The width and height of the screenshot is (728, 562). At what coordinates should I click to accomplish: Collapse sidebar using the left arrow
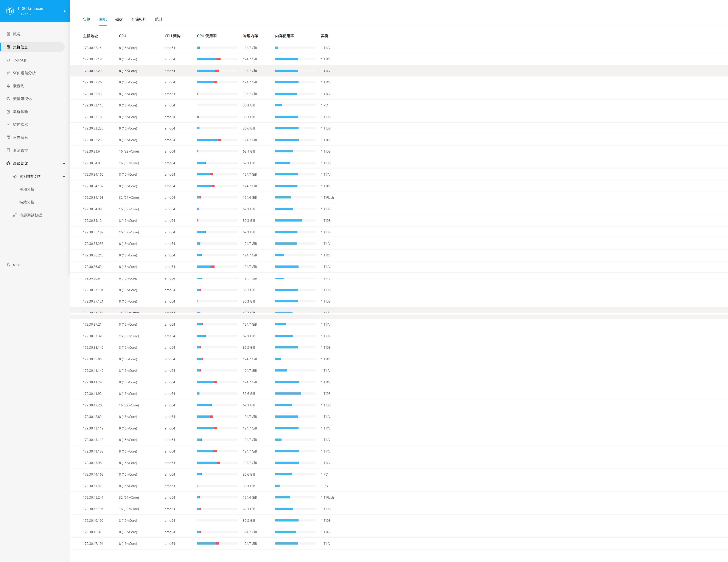pos(64,11)
